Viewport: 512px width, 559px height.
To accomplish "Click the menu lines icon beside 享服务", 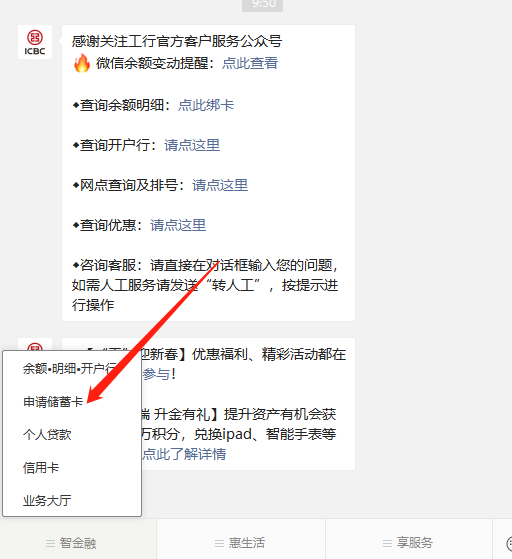I will point(387,543).
